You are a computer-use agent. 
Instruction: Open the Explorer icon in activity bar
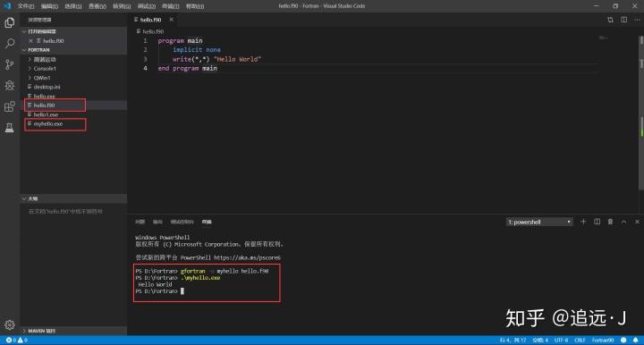tap(10, 22)
